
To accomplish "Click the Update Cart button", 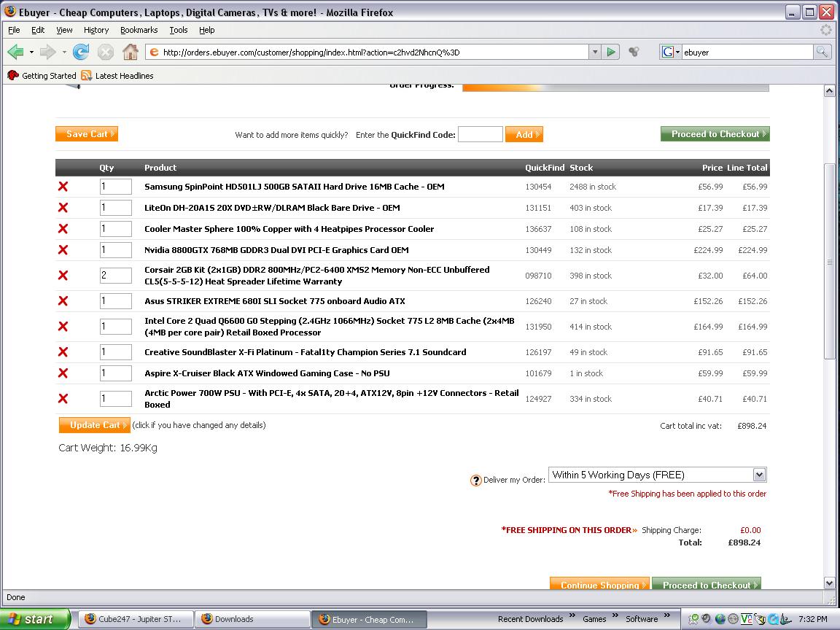I will tap(95, 425).
